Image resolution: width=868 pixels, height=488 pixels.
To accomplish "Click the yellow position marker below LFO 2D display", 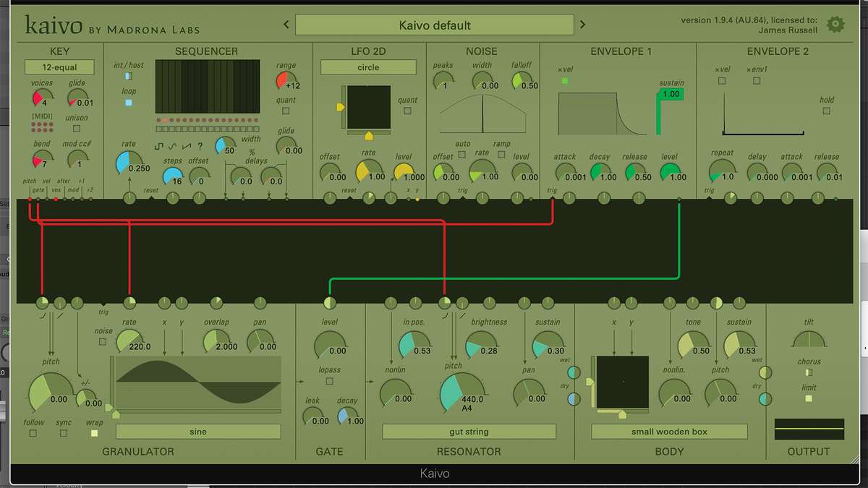I will point(369,136).
